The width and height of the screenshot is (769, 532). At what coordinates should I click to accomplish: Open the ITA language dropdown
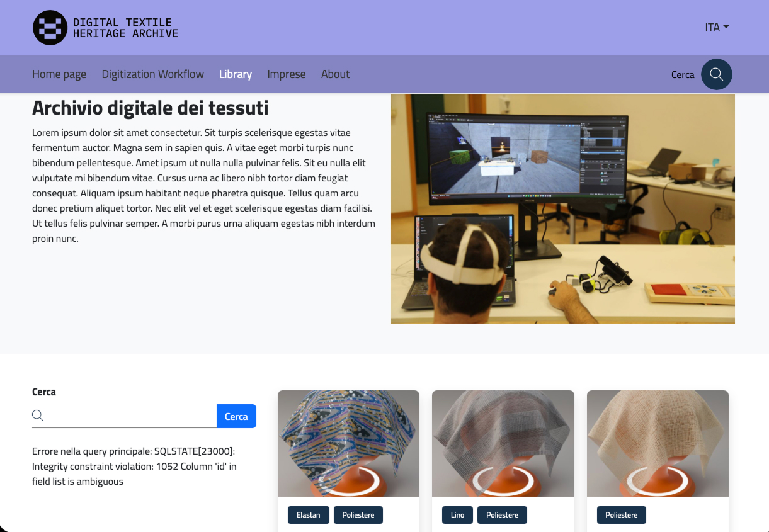tap(716, 28)
